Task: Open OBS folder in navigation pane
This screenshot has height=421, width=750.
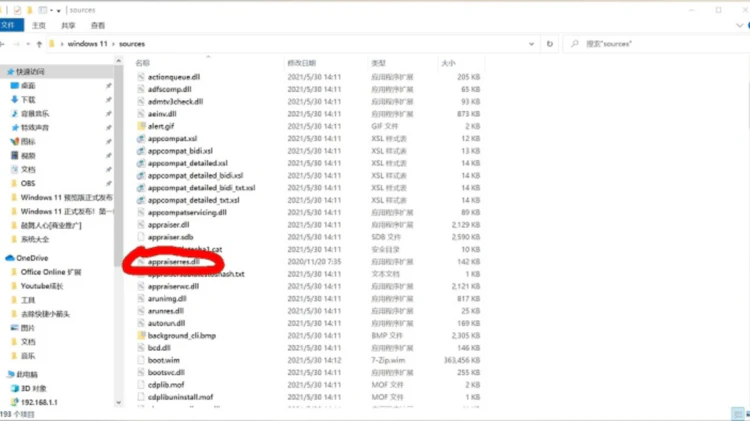Action: pyautogui.click(x=28, y=183)
